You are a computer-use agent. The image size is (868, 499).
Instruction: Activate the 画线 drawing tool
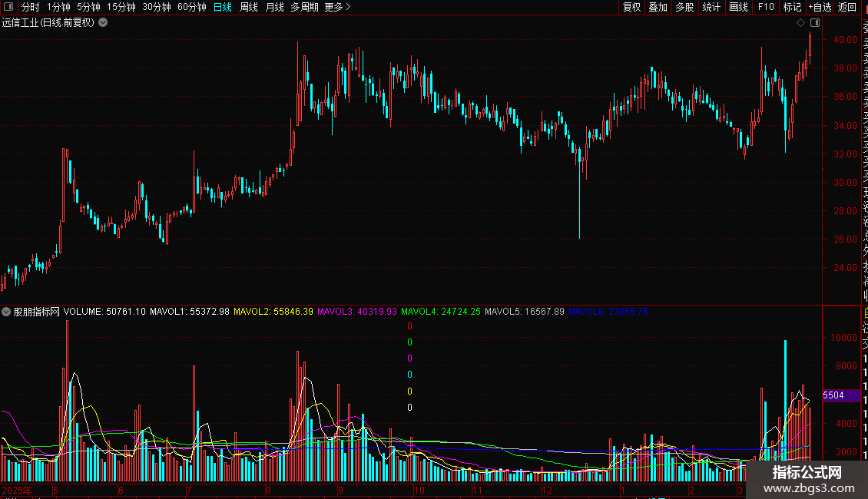tap(738, 7)
